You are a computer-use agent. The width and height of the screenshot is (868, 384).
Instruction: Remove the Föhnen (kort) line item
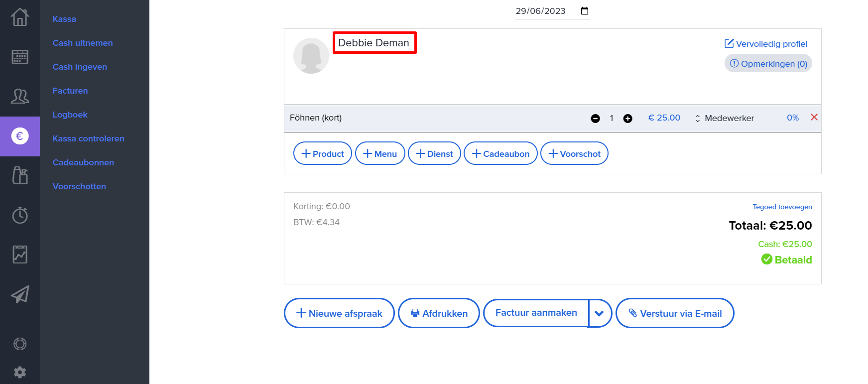814,118
